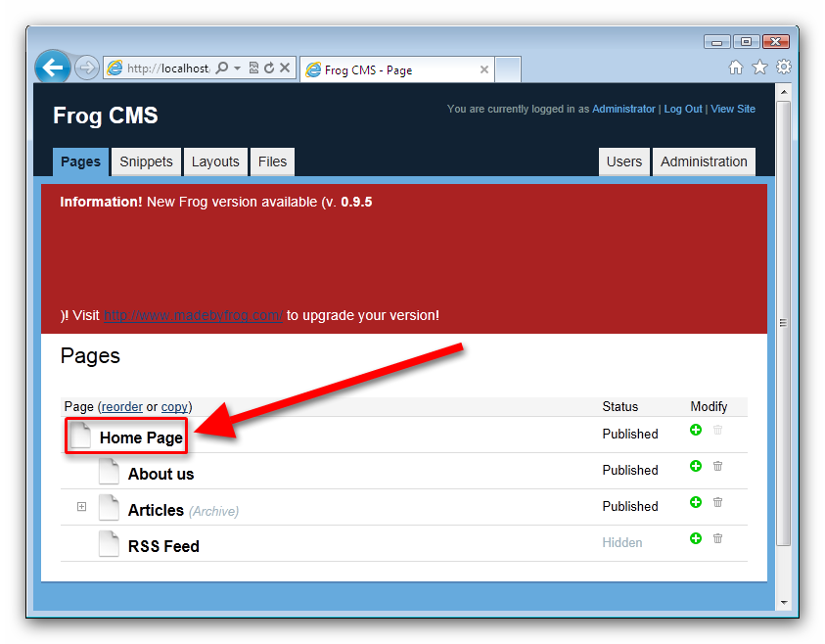Expand the Articles page tree

point(82,507)
